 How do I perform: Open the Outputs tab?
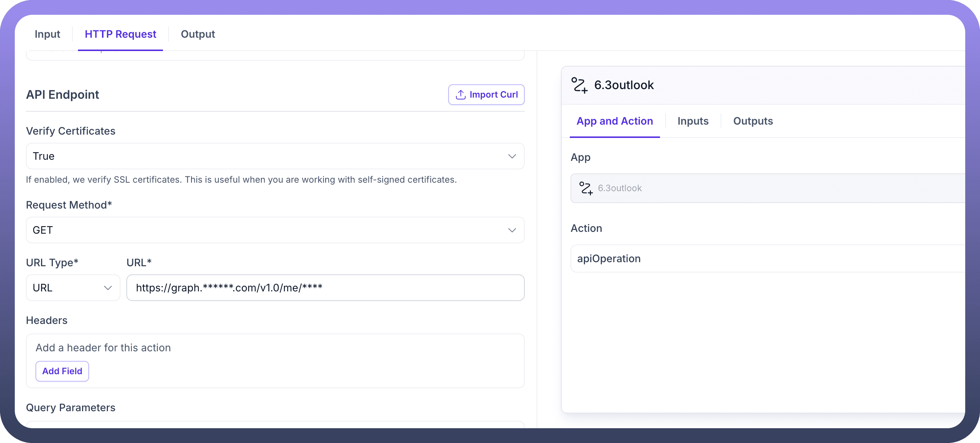[752, 121]
